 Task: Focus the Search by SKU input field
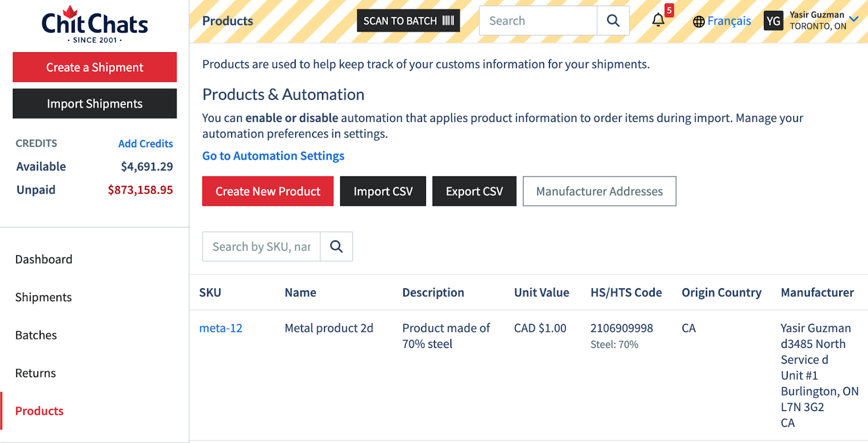point(261,246)
